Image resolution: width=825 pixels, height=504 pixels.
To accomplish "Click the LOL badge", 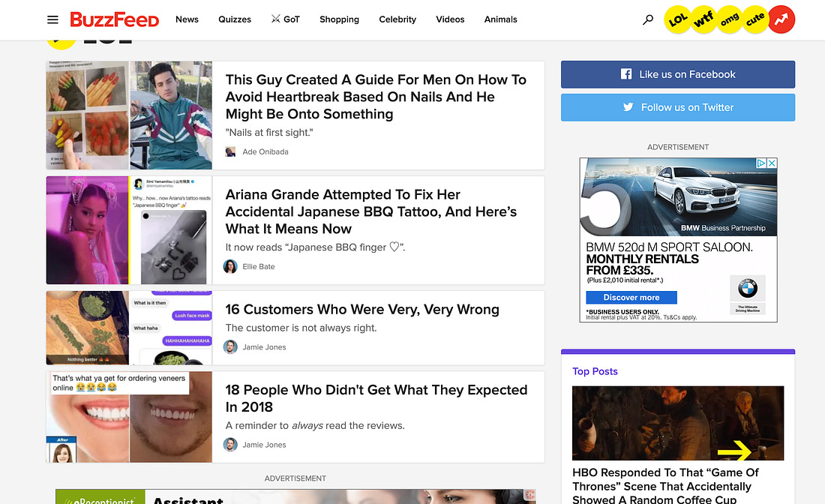I will tap(679, 20).
